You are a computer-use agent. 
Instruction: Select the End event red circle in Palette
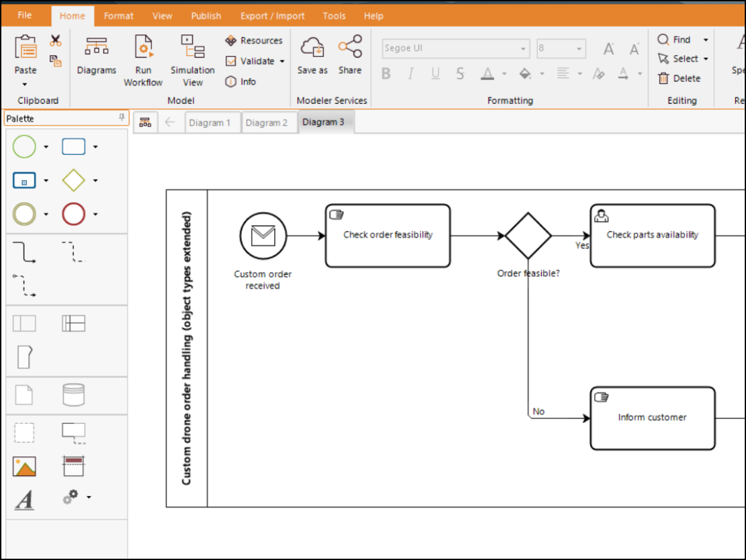(x=73, y=214)
